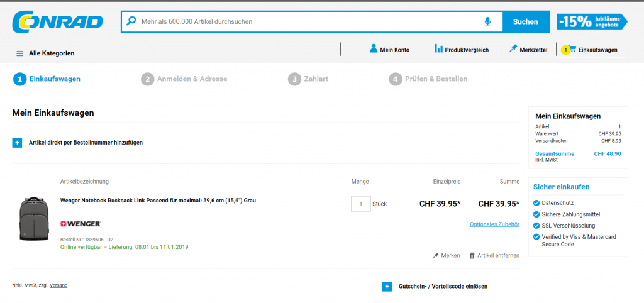Image resolution: width=644 pixels, height=303 pixels.
Task: Go to step Zahlart
Action: click(x=308, y=79)
